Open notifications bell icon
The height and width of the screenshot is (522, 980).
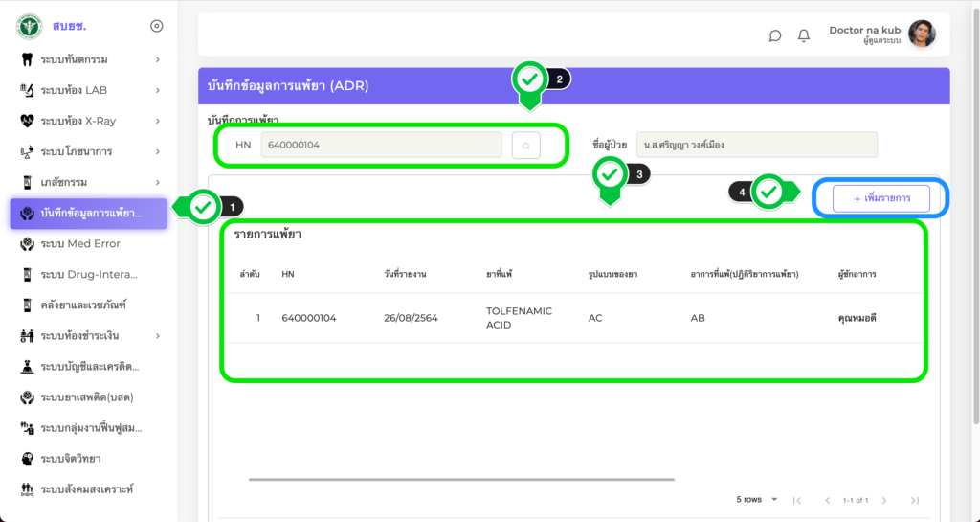click(x=804, y=35)
